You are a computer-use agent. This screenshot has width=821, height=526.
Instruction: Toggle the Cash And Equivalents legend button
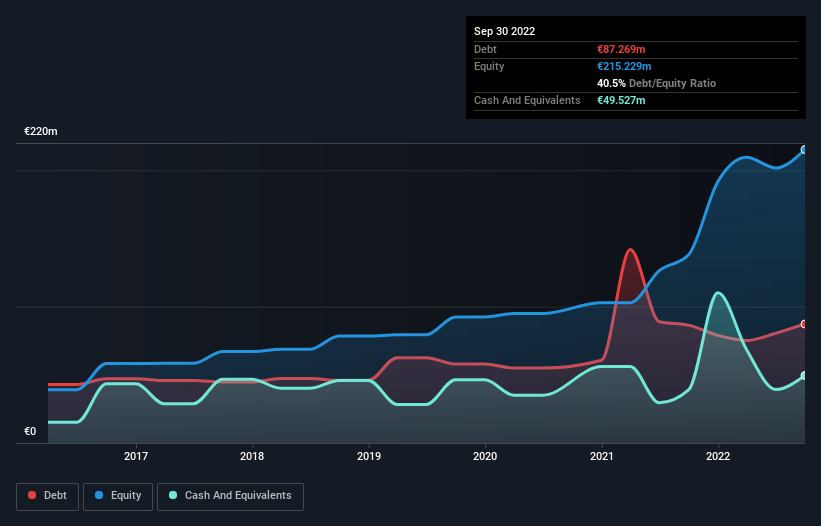click(230, 496)
